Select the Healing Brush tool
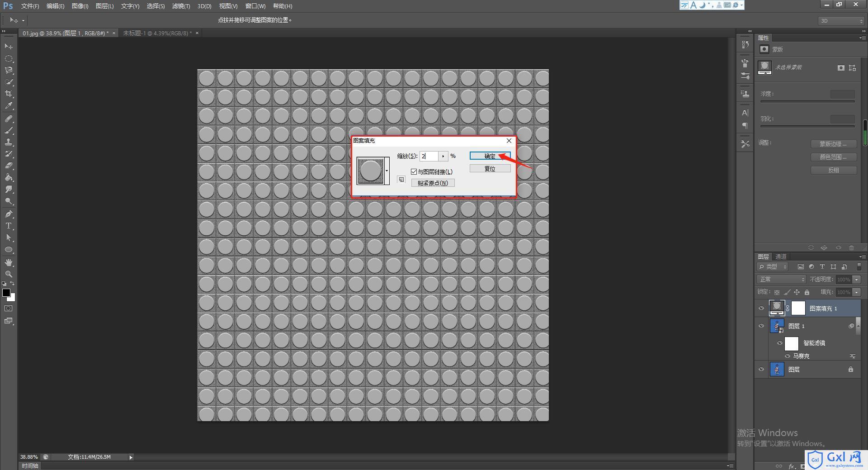This screenshot has height=470, width=868. [x=9, y=119]
